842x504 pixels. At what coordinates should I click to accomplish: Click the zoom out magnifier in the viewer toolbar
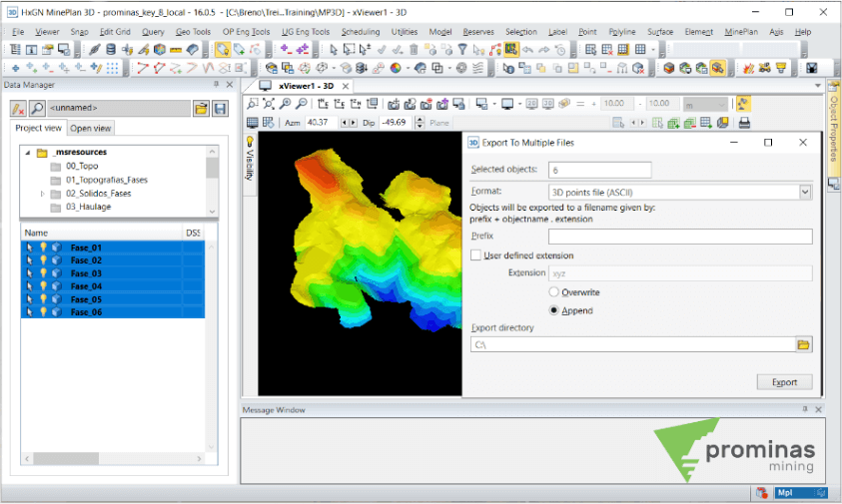(302, 104)
